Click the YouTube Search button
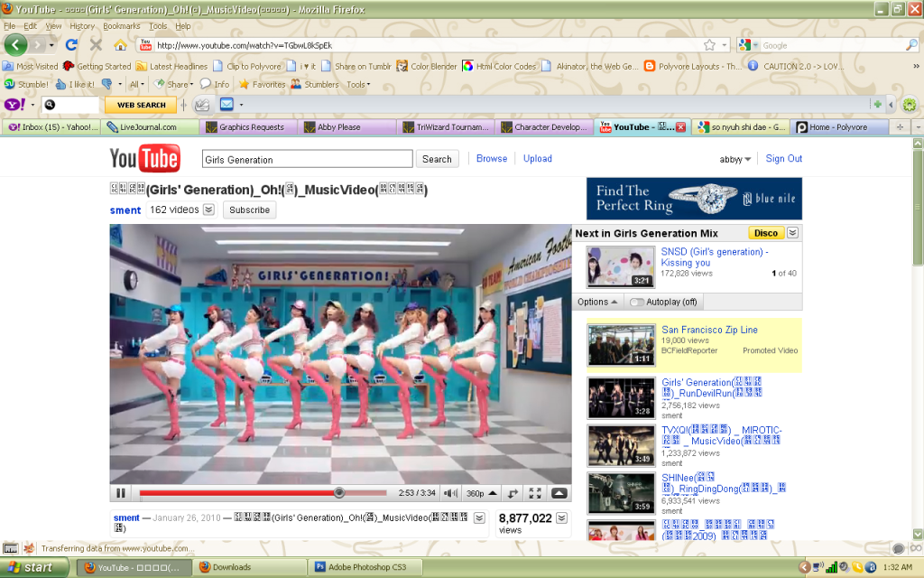924x578 pixels. click(x=437, y=159)
